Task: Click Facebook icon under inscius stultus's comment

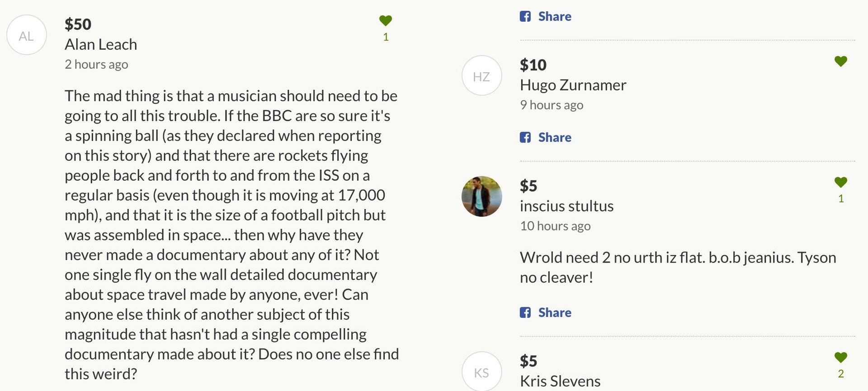Action: (x=525, y=312)
